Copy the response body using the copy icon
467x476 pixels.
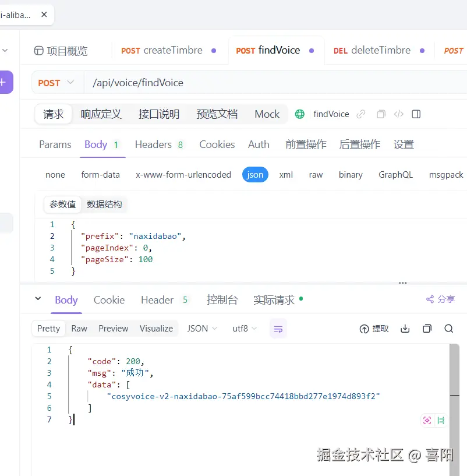coord(427,328)
